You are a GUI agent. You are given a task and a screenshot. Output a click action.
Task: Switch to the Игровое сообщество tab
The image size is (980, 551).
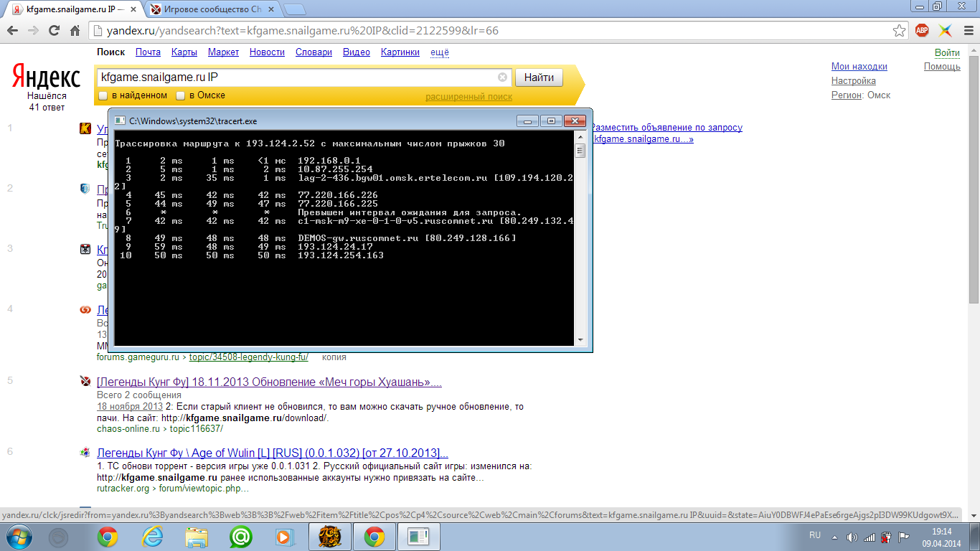point(212,10)
